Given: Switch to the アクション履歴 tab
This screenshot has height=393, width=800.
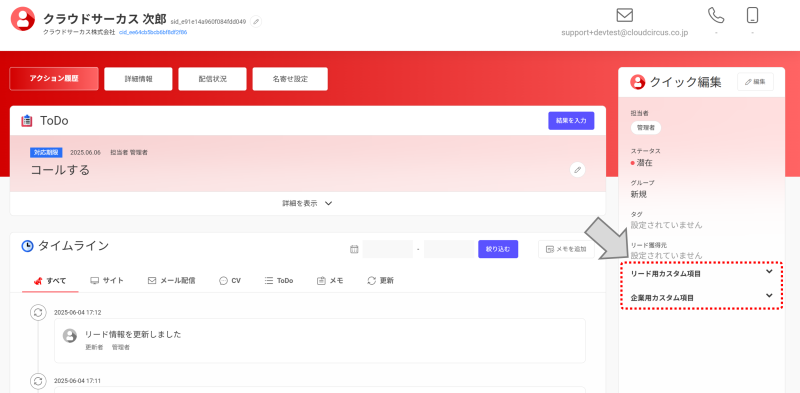Looking at the screenshot, I should pyautogui.click(x=54, y=79).
